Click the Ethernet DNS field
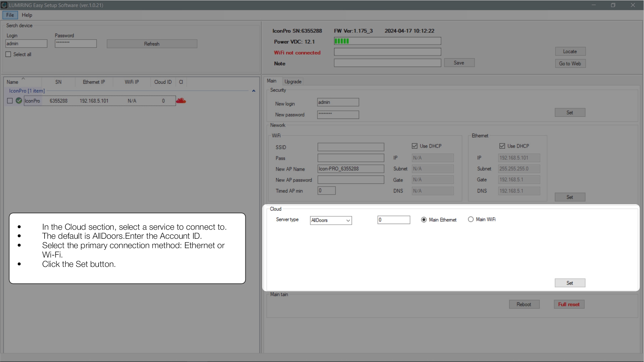Screen dimensions: 644x362 519,191
